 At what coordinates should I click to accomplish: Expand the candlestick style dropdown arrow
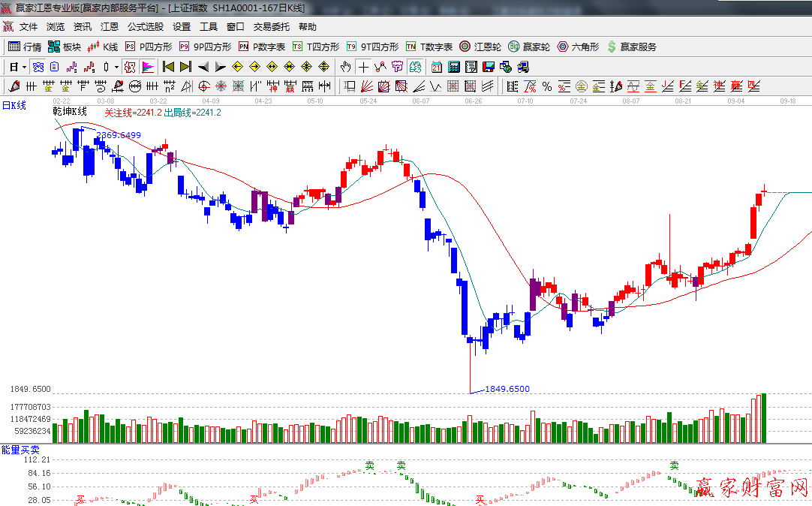[x=116, y=67]
